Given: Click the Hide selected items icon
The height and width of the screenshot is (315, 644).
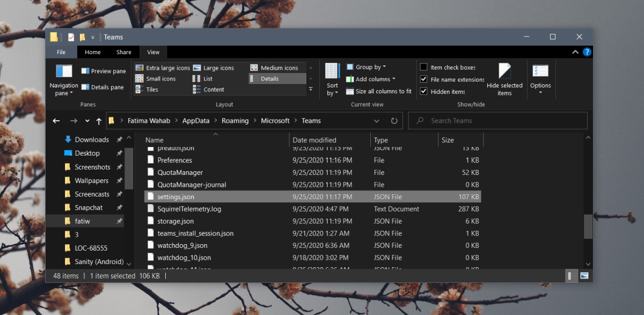Looking at the screenshot, I should coord(504,71).
